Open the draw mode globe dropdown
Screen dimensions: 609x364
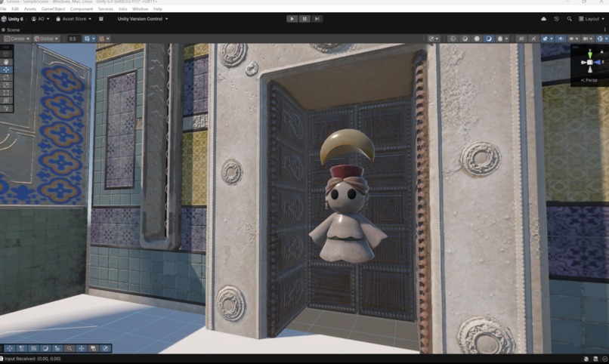coord(434,39)
